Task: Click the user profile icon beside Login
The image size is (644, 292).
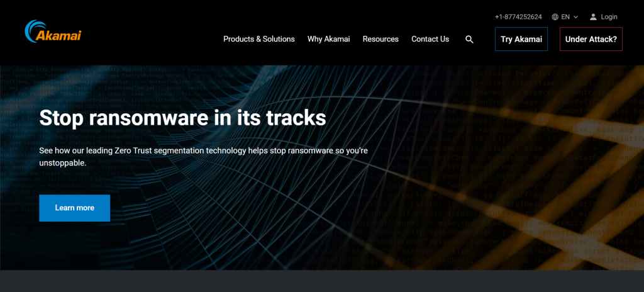Action: (x=593, y=17)
